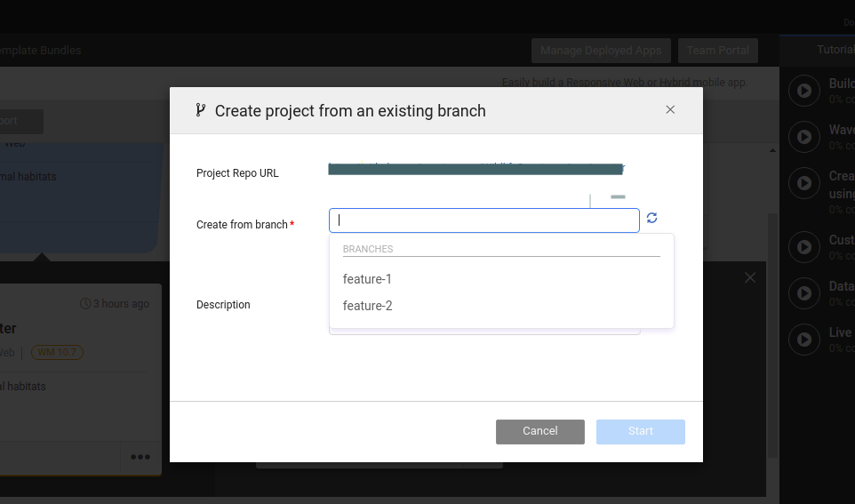Viewport: 855px width, 504px height.
Task: Open the Team Portal
Action: 717,51
